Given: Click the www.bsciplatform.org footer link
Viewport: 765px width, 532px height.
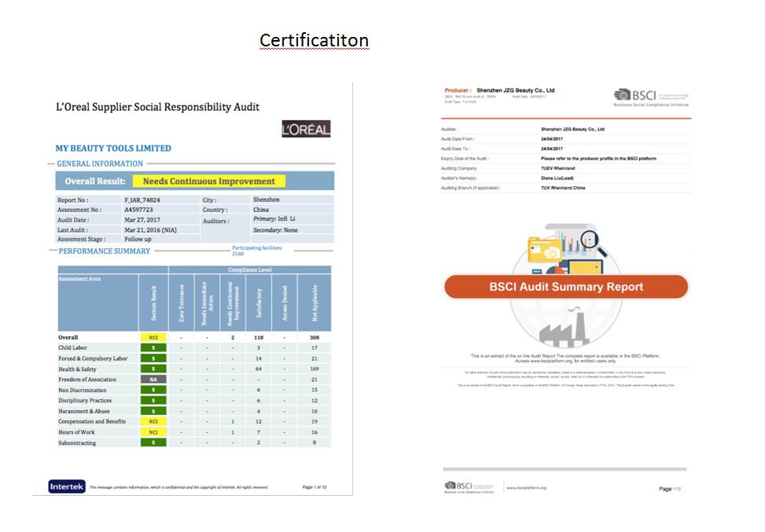Looking at the screenshot, I should click(x=527, y=488).
